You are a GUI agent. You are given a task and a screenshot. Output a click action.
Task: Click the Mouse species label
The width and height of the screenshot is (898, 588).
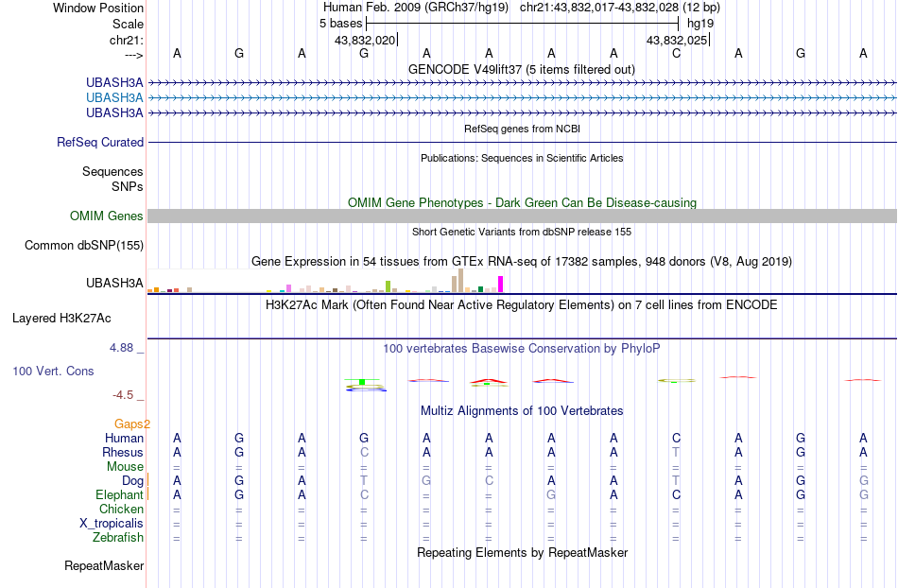(125, 467)
